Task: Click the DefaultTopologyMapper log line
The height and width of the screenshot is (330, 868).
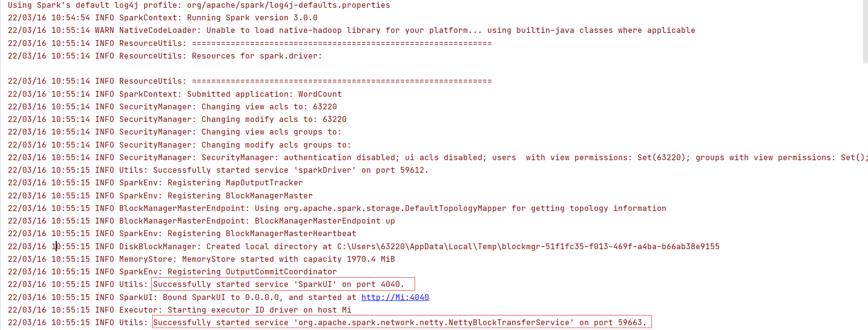Action: click(337, 209)
